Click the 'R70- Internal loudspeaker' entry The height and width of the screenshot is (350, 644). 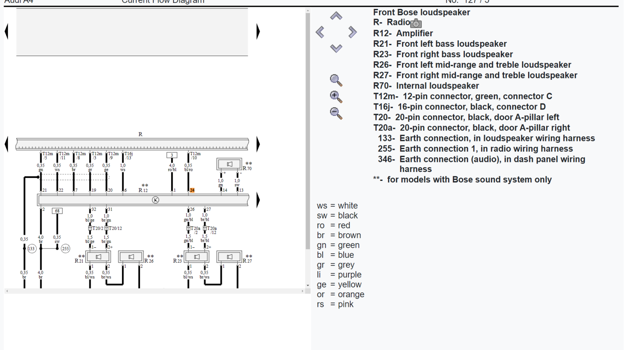coord(426,86)
